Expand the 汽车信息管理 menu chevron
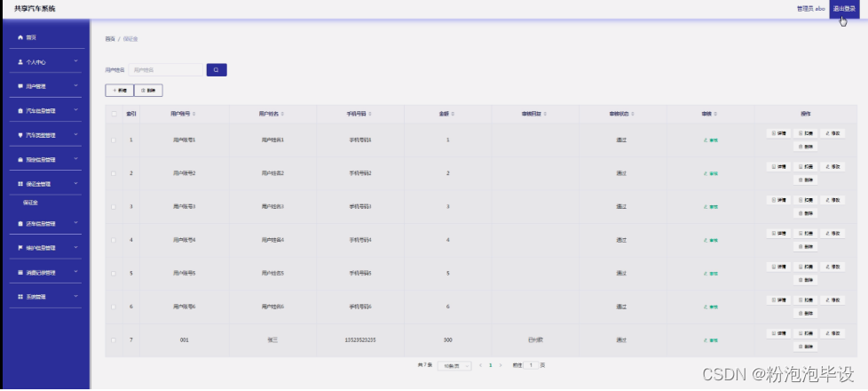Viewport: 868px width, 391px height. (x=75, y=110)
